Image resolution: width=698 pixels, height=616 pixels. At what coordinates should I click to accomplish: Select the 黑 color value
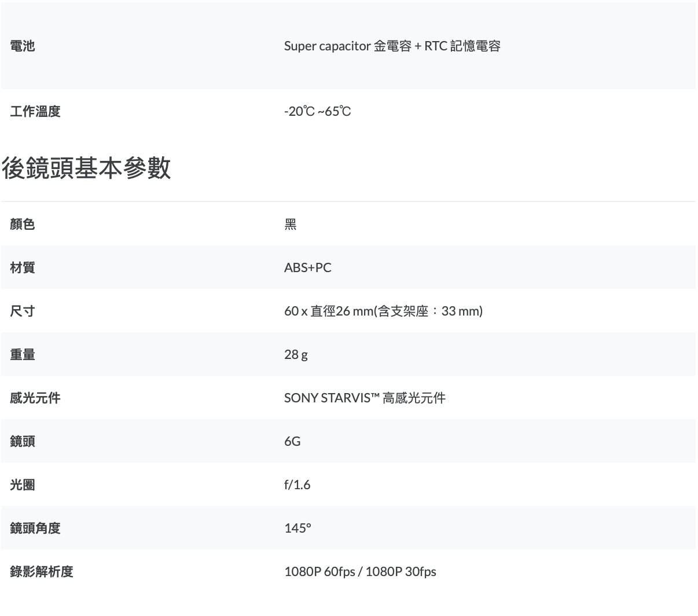click(x=291, y=224)
